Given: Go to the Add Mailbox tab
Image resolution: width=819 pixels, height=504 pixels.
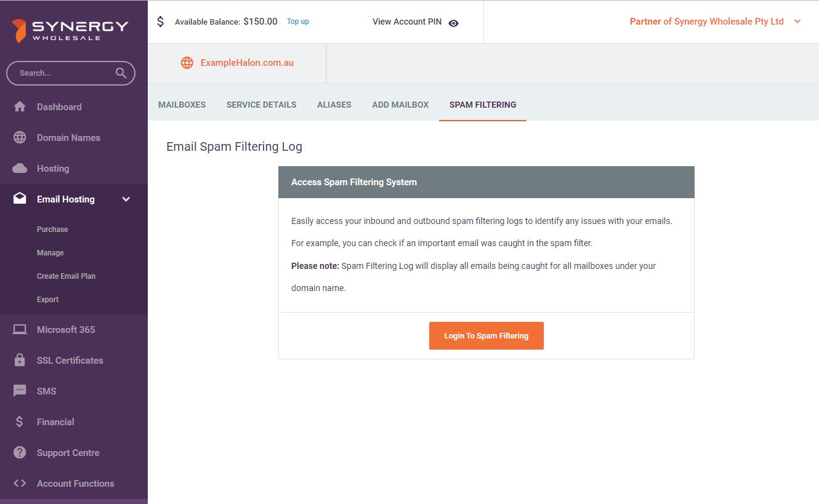Looking at the screenshot, I should click(x=400, y=105).
